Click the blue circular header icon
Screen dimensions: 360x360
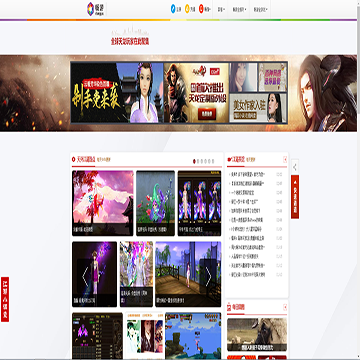[x=173, y=9]
